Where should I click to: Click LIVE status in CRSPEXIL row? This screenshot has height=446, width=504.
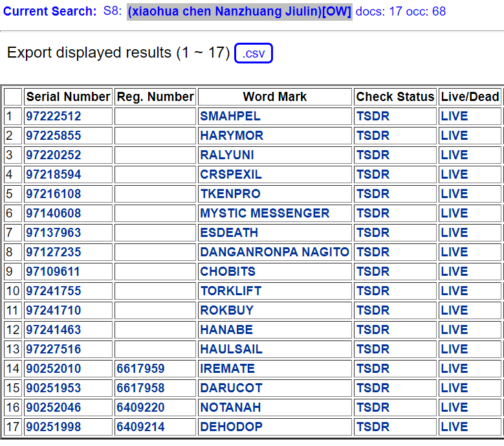454,174
